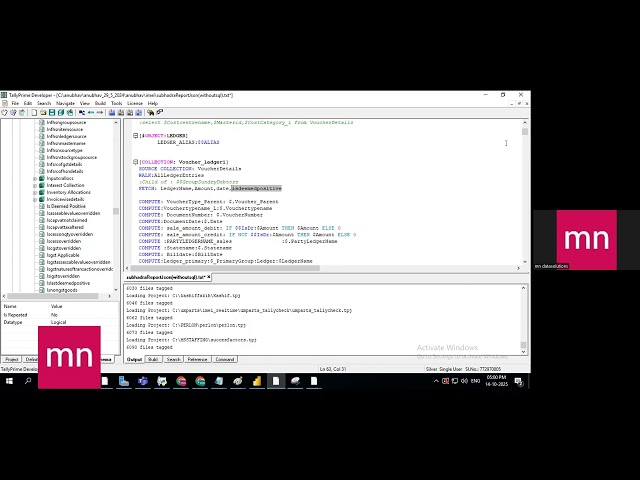Switch to the Reference tab

tap(197, 360)
